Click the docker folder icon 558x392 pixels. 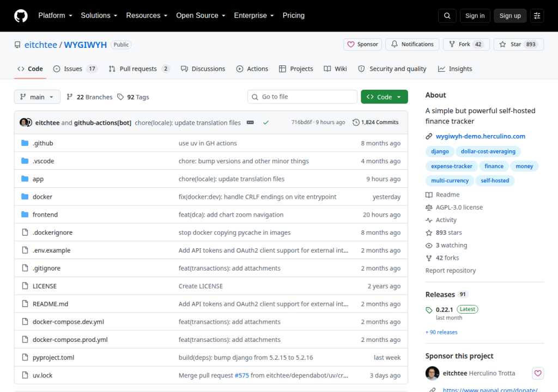coord(25,197)
